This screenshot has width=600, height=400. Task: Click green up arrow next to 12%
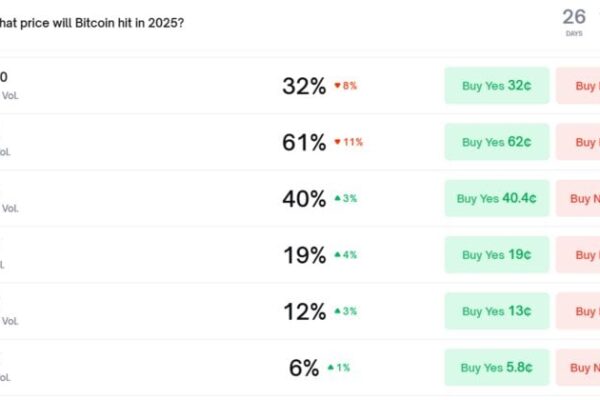point(338,311)
